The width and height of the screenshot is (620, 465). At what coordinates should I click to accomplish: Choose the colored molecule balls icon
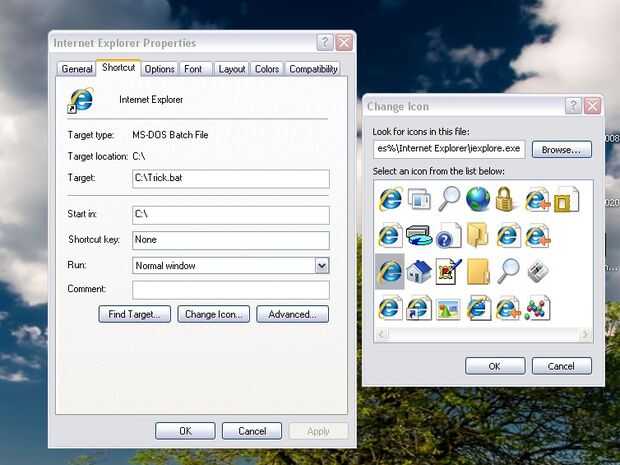tap(537, 308)
